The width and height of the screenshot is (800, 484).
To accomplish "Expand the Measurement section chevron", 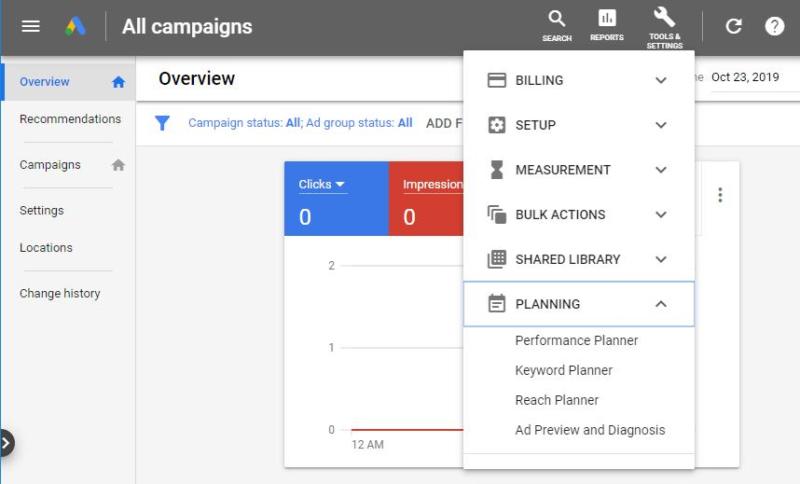I will pyautogui.click(x=661, y=170).
